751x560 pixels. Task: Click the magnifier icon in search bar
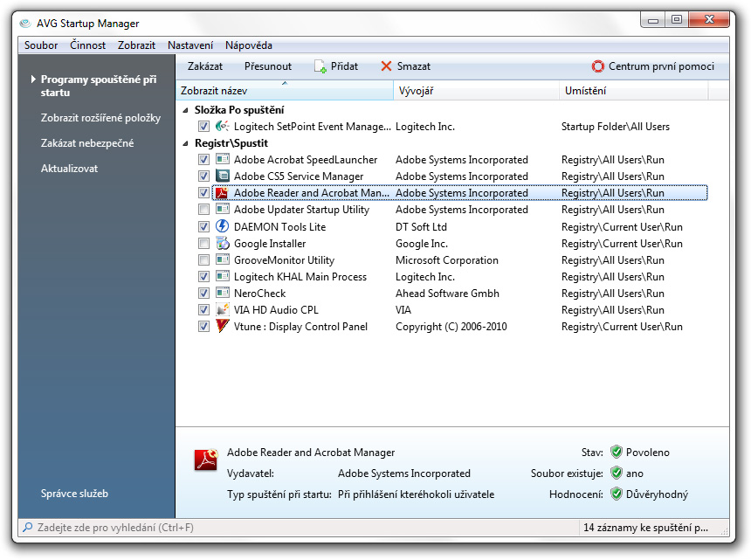click(28, 528)
